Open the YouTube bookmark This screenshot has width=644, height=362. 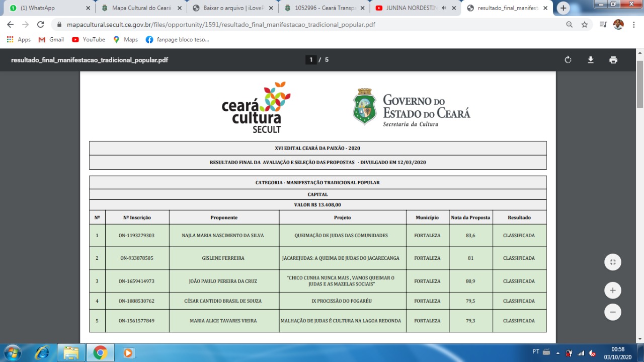tap(89, 39)
